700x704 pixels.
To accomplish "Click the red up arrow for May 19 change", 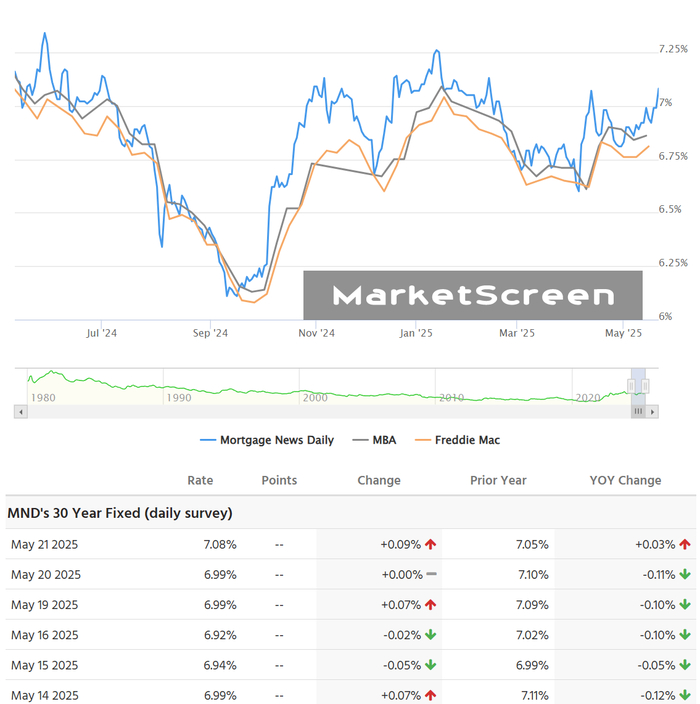I will [x=431, y=604].
